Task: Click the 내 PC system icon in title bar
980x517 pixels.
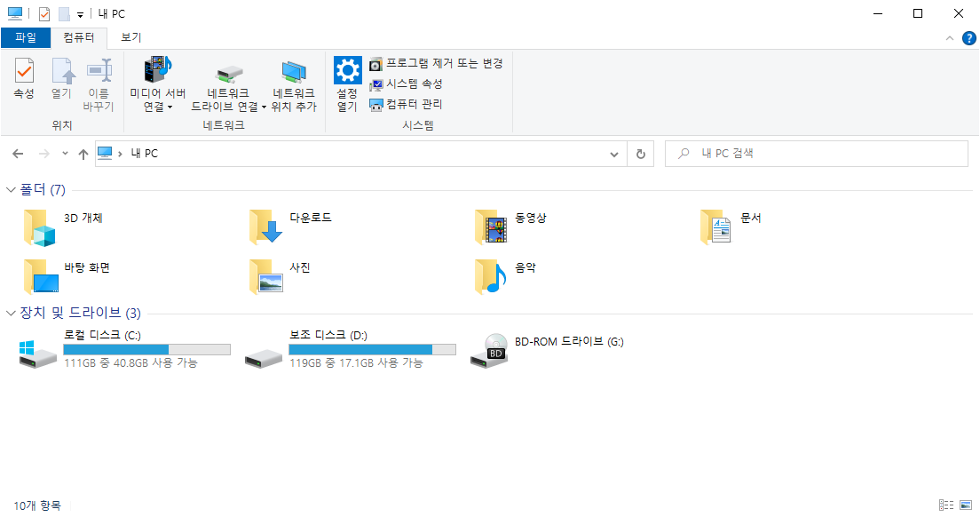Action: point(15,13)
